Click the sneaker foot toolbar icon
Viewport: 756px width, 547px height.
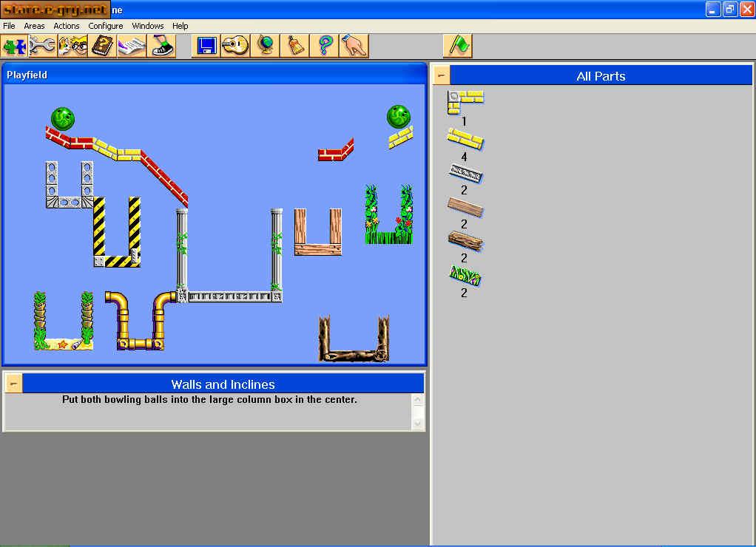click(x=161, y=47)
